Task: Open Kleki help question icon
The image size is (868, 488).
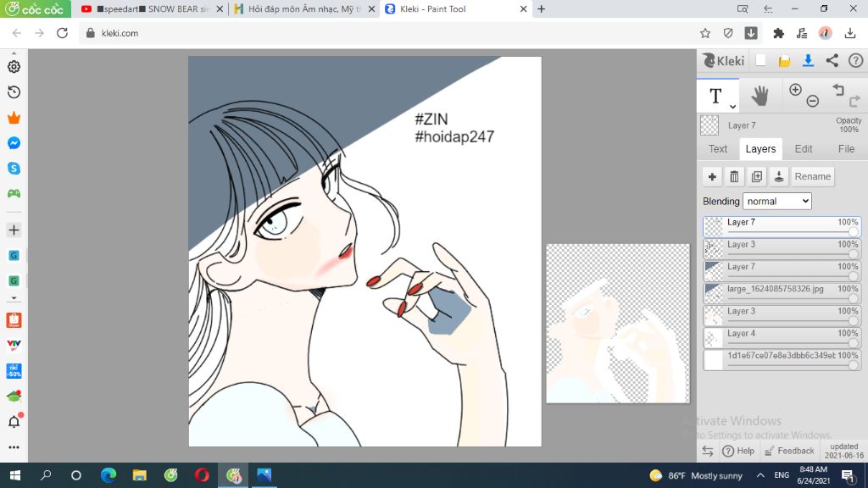Action: (856, 60)
